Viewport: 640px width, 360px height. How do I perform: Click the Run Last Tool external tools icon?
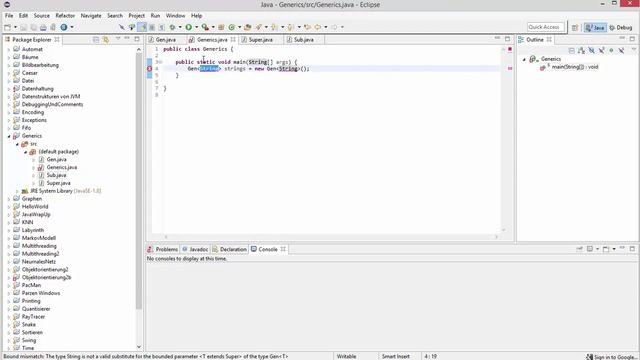coord(205,27)
